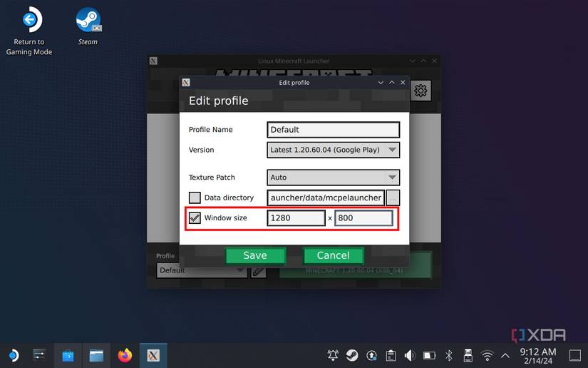588x368 pixels.
Task: Open the Version dropdown
Action: [334, 150]
